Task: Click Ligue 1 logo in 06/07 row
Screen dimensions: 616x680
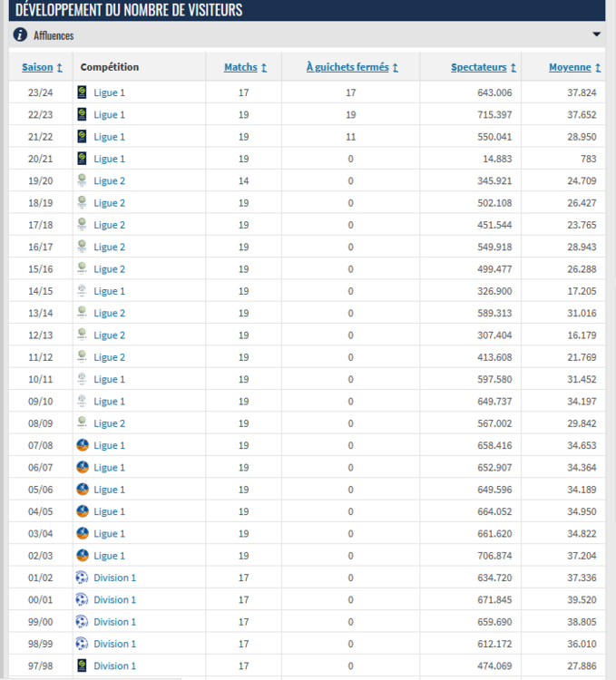Action: tap(83, 468)
